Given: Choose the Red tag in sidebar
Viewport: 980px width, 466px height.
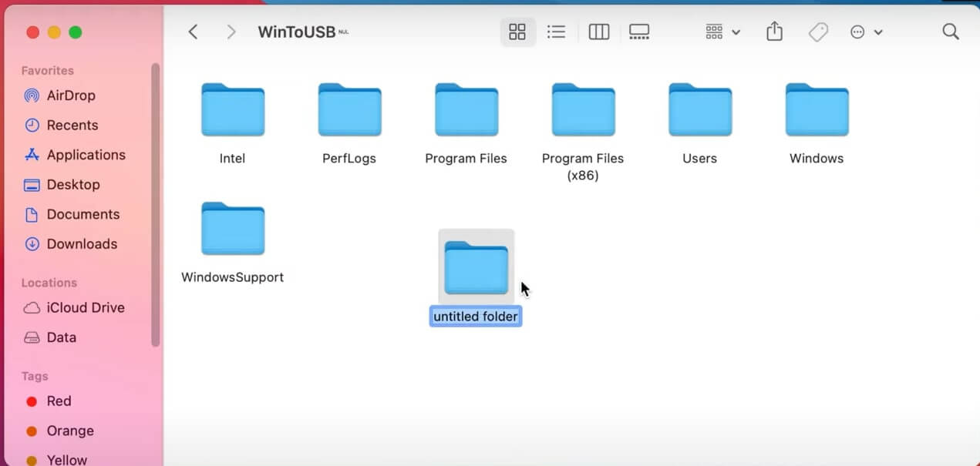Looking at the screenshot, I should pyautogui.click(x=49, y=401).
